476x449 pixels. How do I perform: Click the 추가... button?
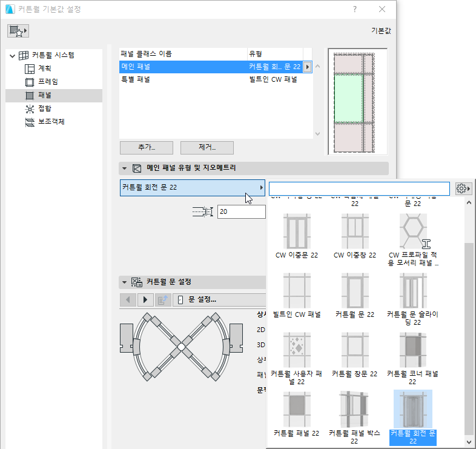[147, 148]
